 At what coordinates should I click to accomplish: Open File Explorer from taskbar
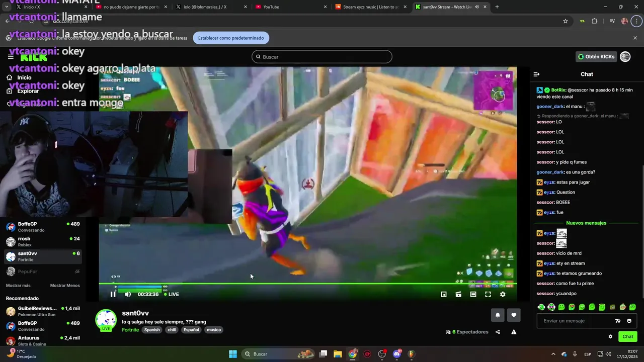[x=338, y=354]
